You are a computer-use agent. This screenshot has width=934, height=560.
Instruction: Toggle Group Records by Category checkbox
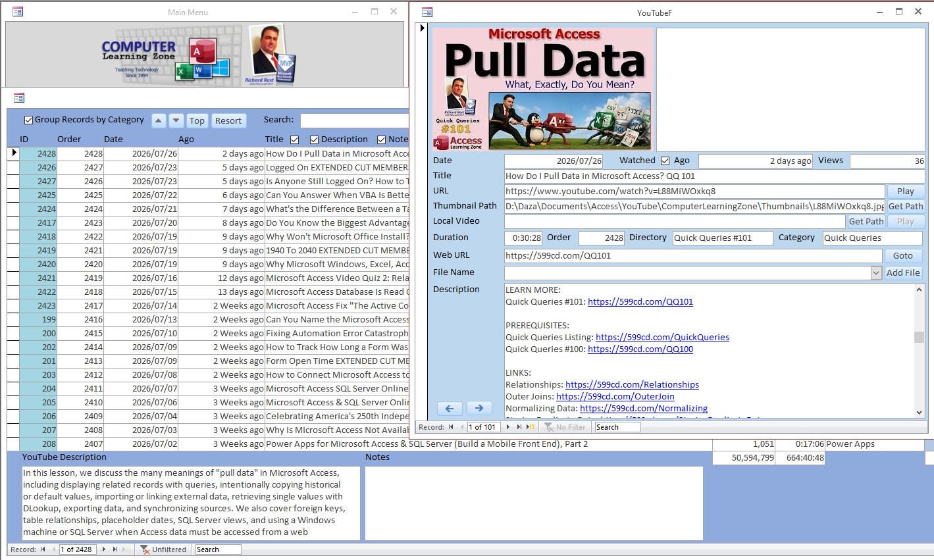pos(28,120)
